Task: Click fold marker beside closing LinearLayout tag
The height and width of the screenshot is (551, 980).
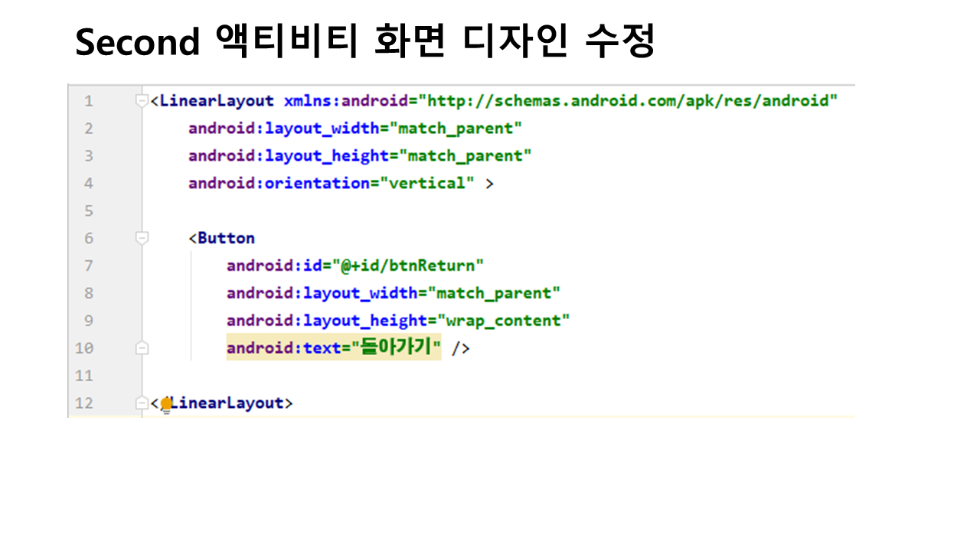Action: click(x=141, y=403)
